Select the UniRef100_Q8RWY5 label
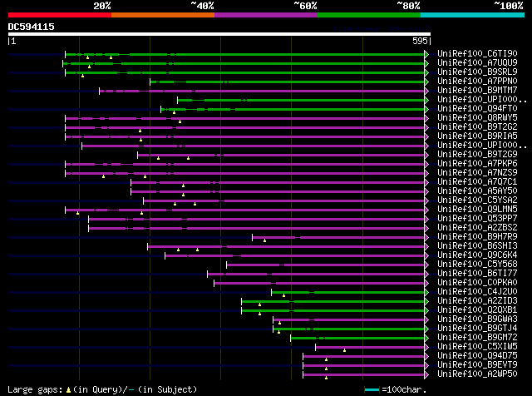Image resolution: width=532 pixels, height=396 pixels. (x=477, y=118)
